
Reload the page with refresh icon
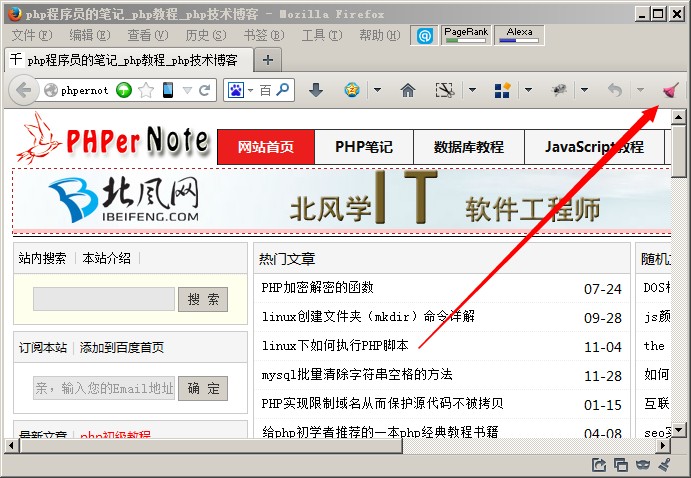coord(204,90)
